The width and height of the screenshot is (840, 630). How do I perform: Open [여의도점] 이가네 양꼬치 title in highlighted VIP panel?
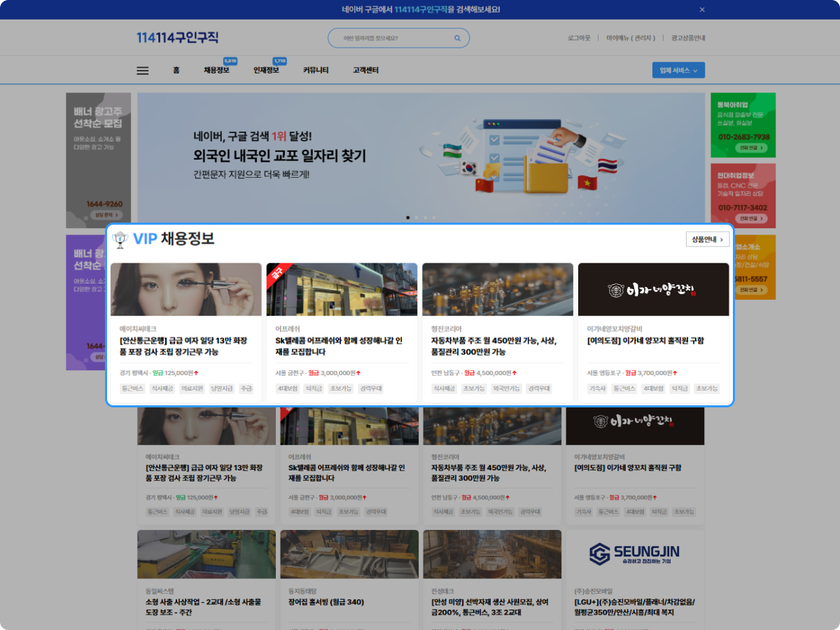click(645, 341)
